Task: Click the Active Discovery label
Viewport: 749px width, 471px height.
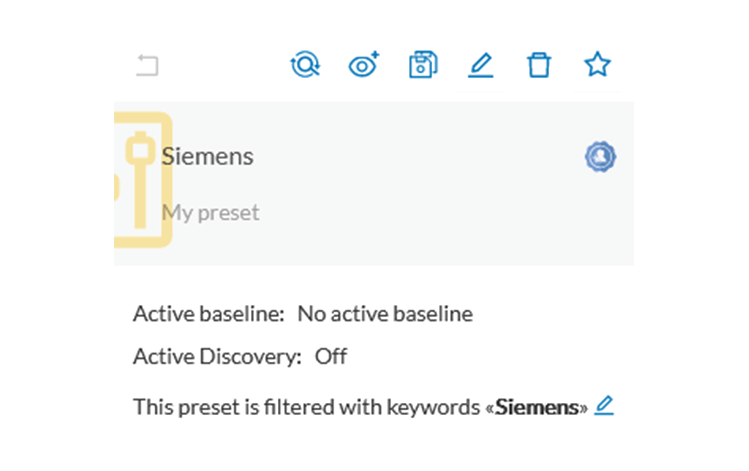Action: tap(217, 356)
